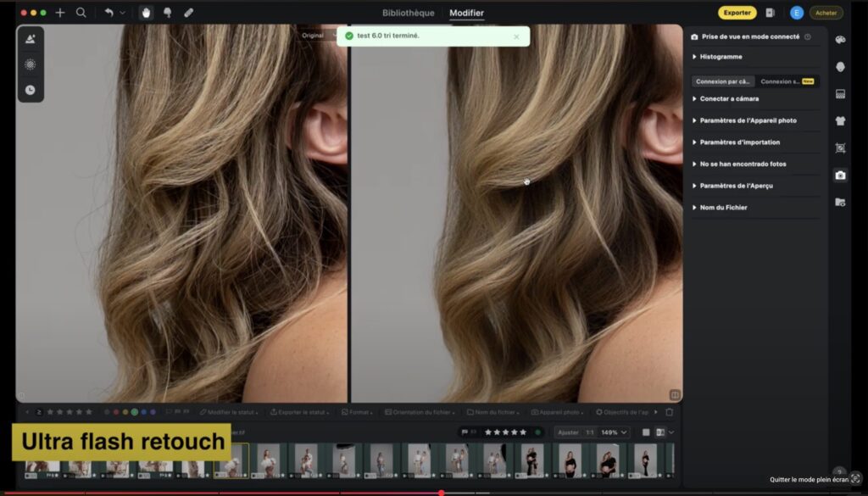868x496 pixels.
Task: Toggle the side-by-side compare view
Action: click(x=659, y=432)
